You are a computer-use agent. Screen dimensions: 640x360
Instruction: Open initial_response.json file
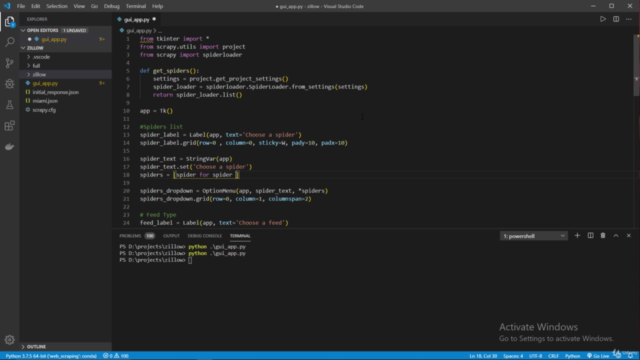[56, 92]
